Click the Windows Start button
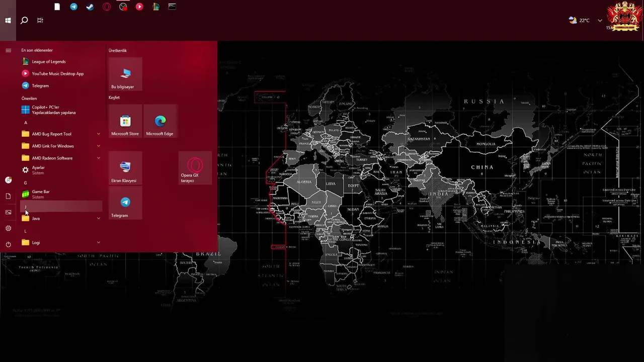Image resolution: width=644 pixels, height=362 pixels. [8, 21]
